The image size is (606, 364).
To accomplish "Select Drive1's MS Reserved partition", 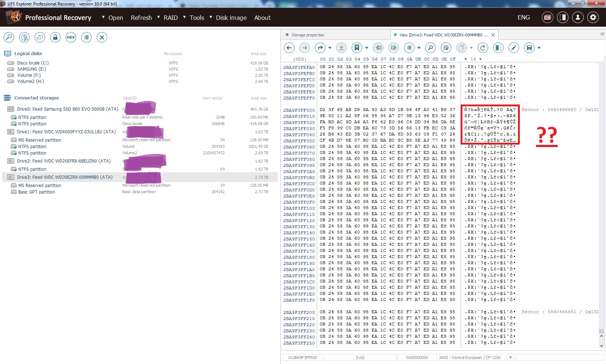I will pyautogui.click(x=140, y=140).
